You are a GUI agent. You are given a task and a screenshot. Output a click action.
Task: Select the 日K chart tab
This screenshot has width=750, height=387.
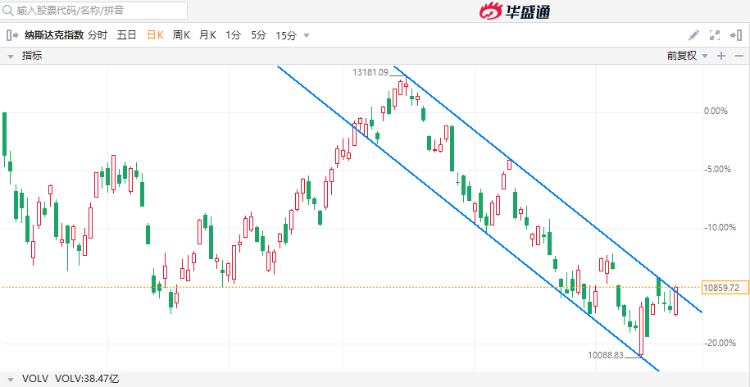[x=155, y=35]
